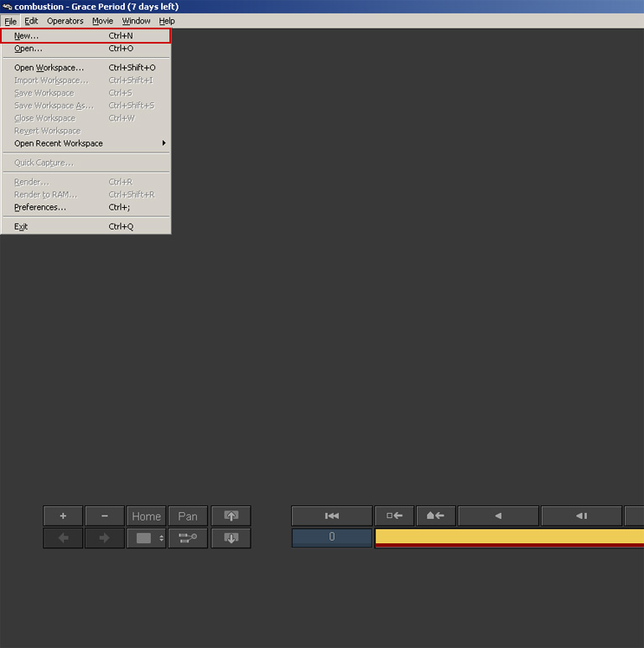Open the Edit menu
The height and width of the screenshot is (648, 644).
click(31, 21)
